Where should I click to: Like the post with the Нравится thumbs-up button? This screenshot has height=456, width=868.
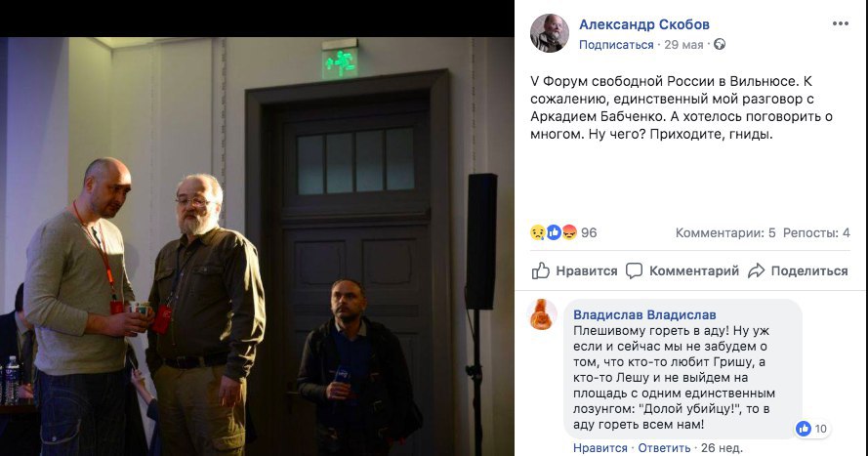click(x=575, y=270)
